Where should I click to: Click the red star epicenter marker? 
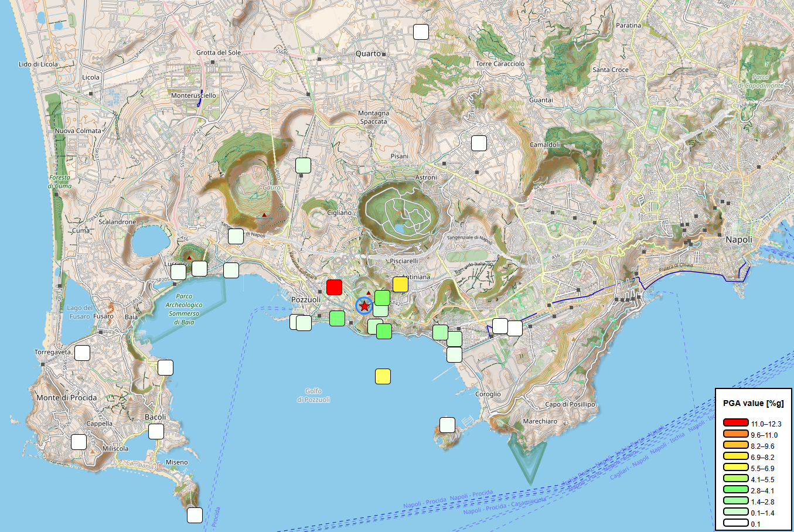364,306
